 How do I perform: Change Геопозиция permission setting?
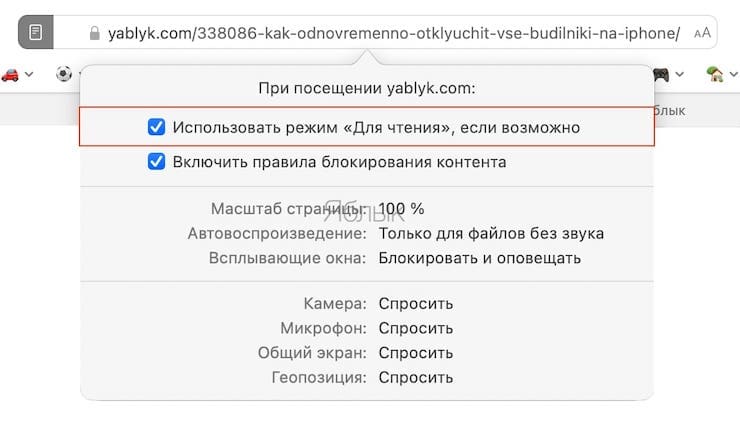pos(416,377)
